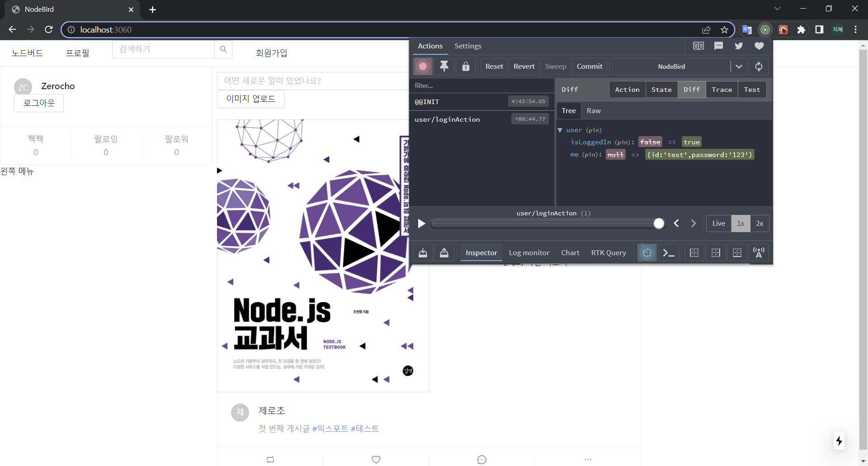Switch to the Settings tab

tap(468, 46)
